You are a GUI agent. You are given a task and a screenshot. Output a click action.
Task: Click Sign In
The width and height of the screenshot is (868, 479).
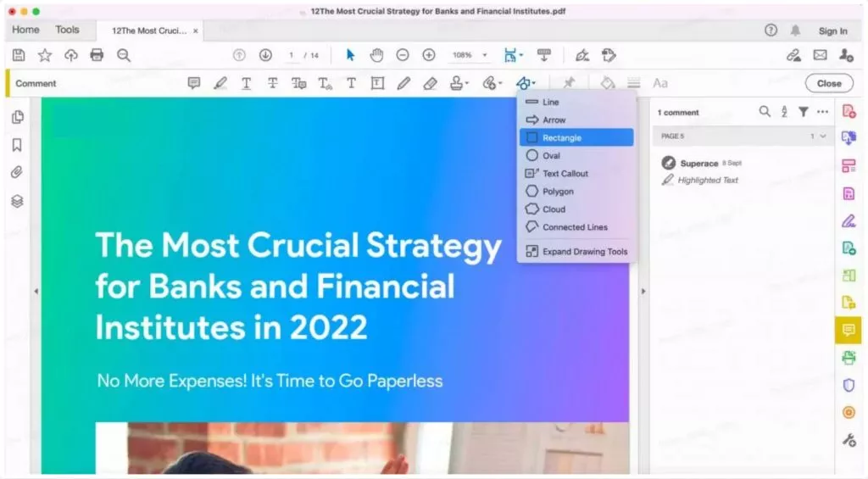832,31
